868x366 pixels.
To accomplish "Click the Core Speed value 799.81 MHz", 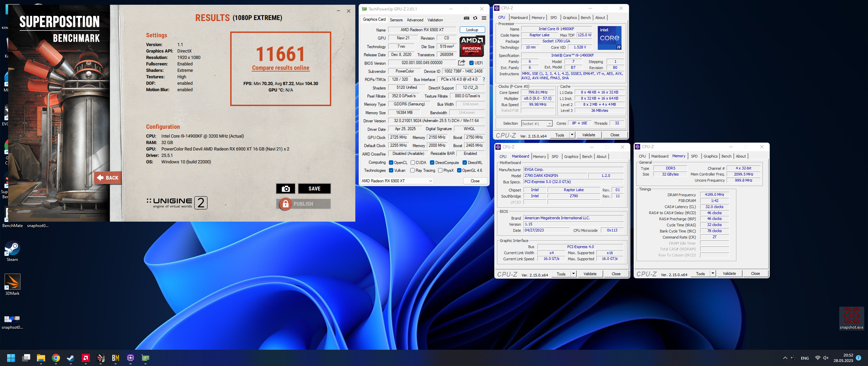I will [538, 93].
